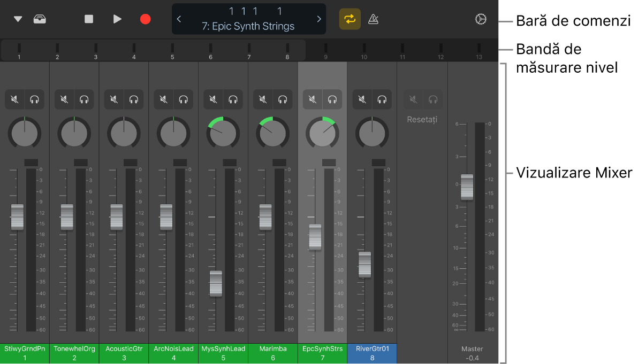Disable the yellow cycle region icon
The image size is (638, 364).
(350, 19)
